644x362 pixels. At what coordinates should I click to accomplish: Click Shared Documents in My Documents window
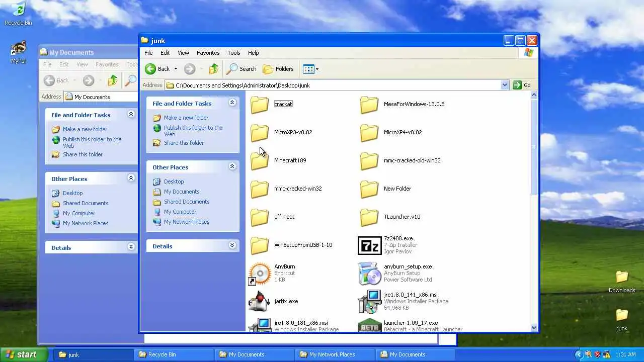[85, 203]
